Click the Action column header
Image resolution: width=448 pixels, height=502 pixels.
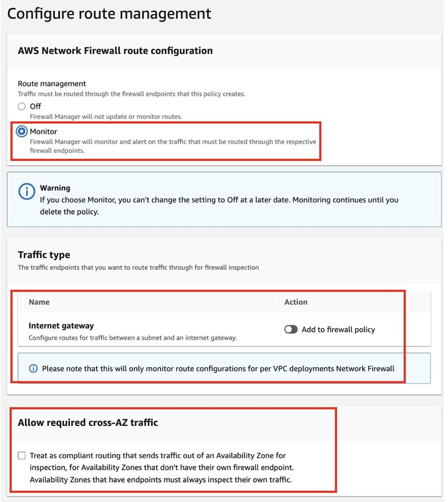[x=296, y=302]
